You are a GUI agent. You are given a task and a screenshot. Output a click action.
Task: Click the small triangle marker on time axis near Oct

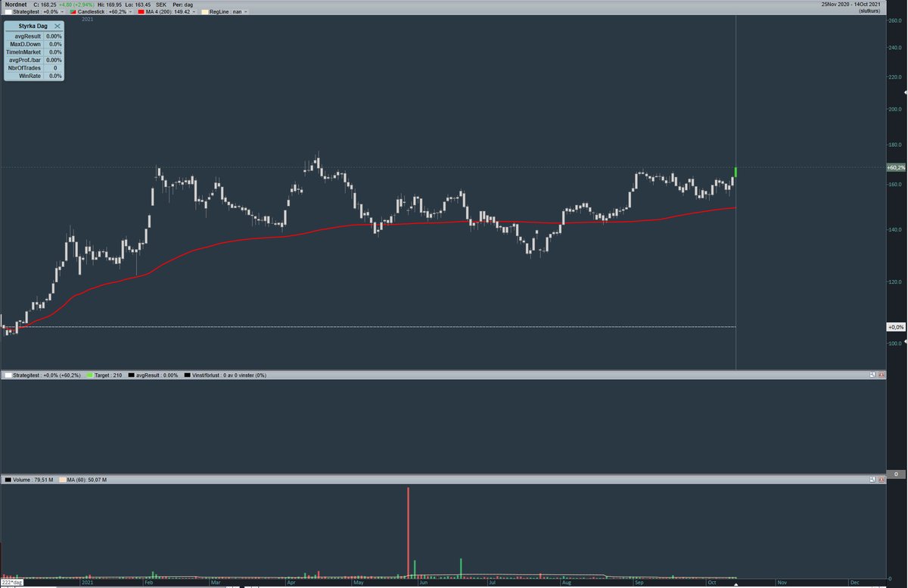click(x=735, y=586)
